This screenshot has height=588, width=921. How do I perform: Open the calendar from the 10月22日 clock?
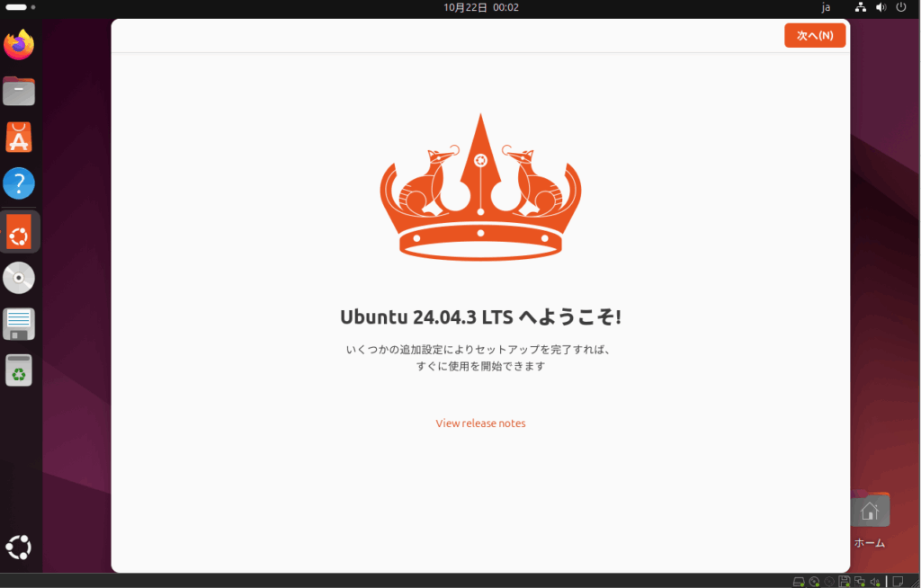(480, 7)
